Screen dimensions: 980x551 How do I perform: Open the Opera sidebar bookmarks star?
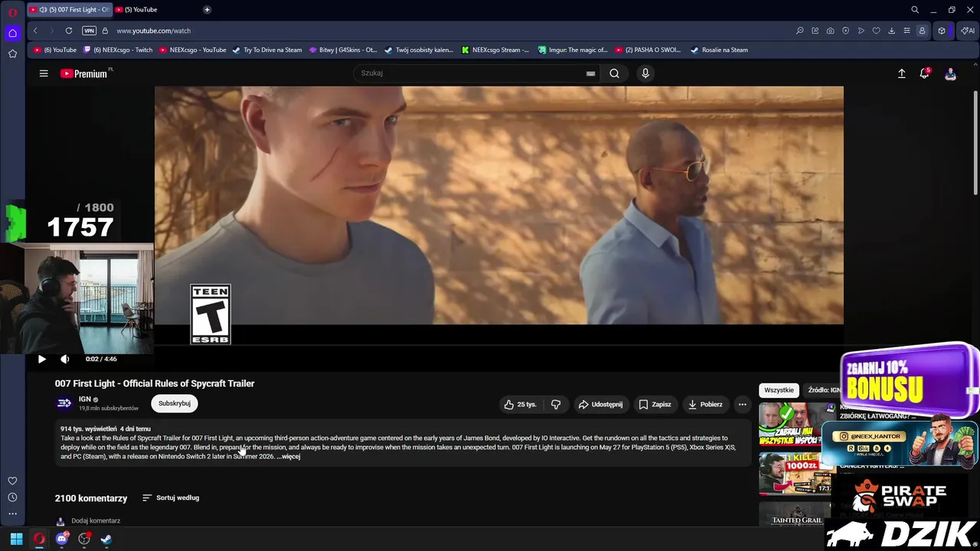coord(12,54)
